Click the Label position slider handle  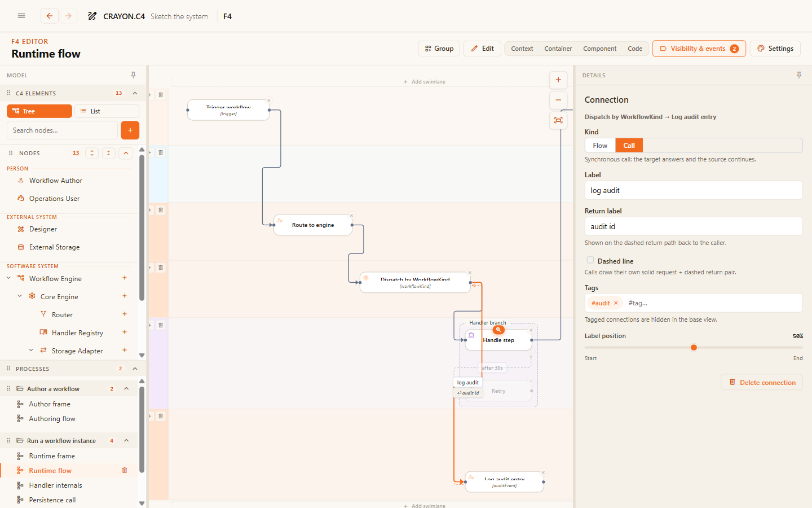click(x=694, y=347)
